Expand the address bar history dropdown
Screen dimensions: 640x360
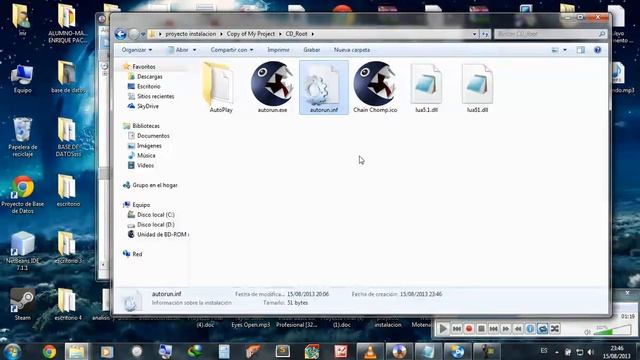pyautogui.click(x=474, y=34)
